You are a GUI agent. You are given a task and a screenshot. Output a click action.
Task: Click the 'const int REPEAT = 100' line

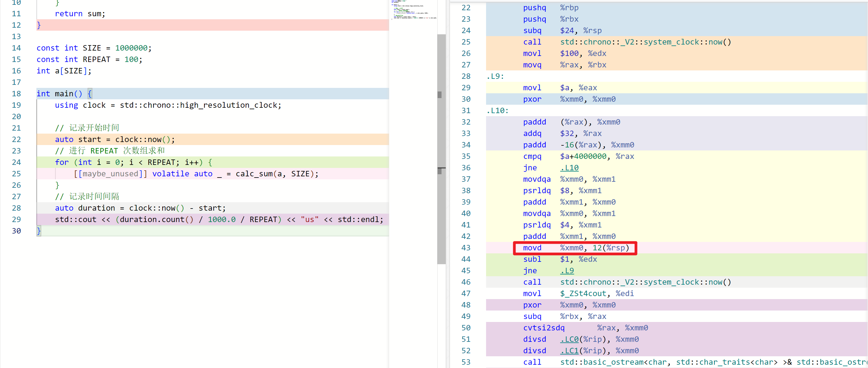point(89,59)
